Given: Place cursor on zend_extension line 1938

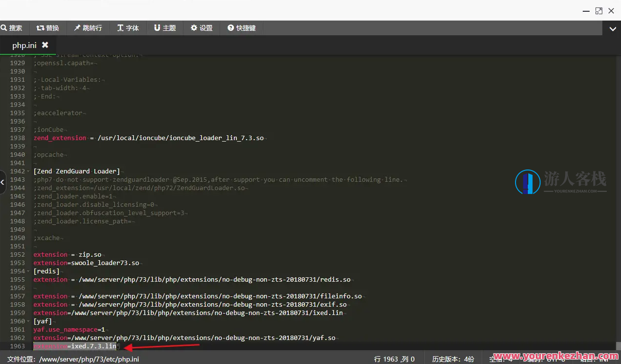Looking at the screenshot, I should coord(147,138).
